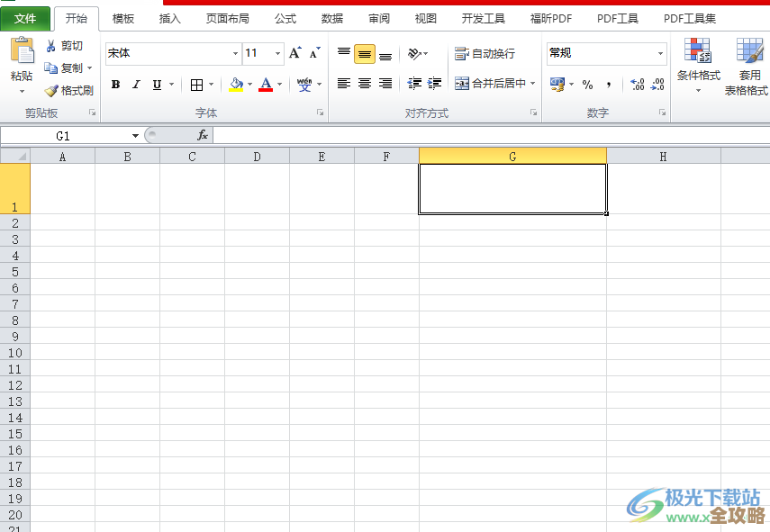770x532 pixels.
Task: Open the number format dropdown showing 常规
Action: coord(660,54)
